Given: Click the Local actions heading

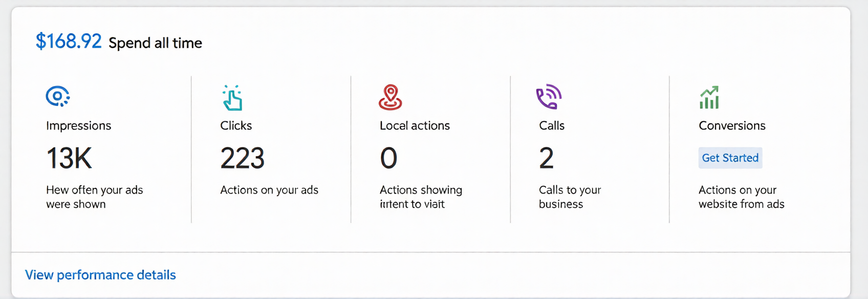Looking at the screenshot, I should tap(415, 125).
